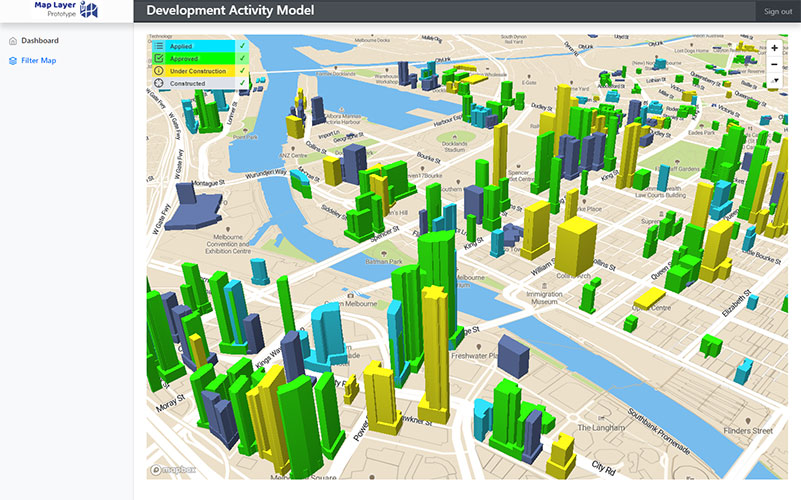This screenshot has width=801, height=500.
Task: Select the Filter Map menu item
Action: click(38, 61)
